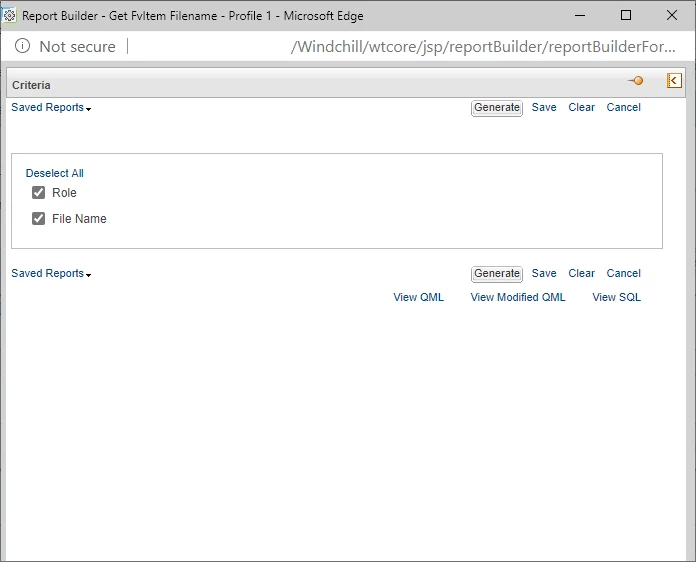696x562 pixels.
Task: Click the top Clear link
Action: point(581,107)
